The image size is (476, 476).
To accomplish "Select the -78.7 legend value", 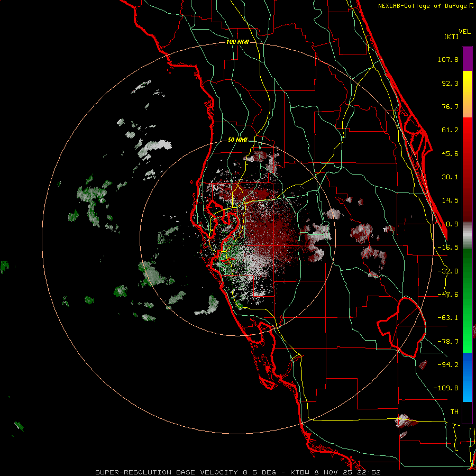I will point(448,342).
